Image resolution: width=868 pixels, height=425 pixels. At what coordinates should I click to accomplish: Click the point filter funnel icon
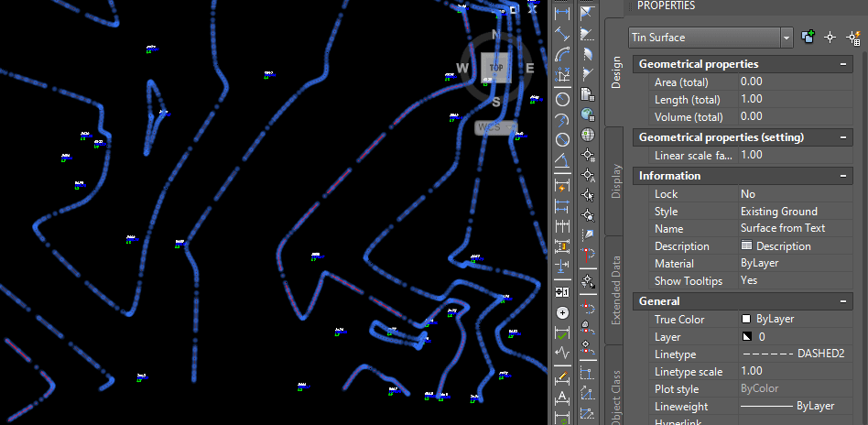coord(587,282)
